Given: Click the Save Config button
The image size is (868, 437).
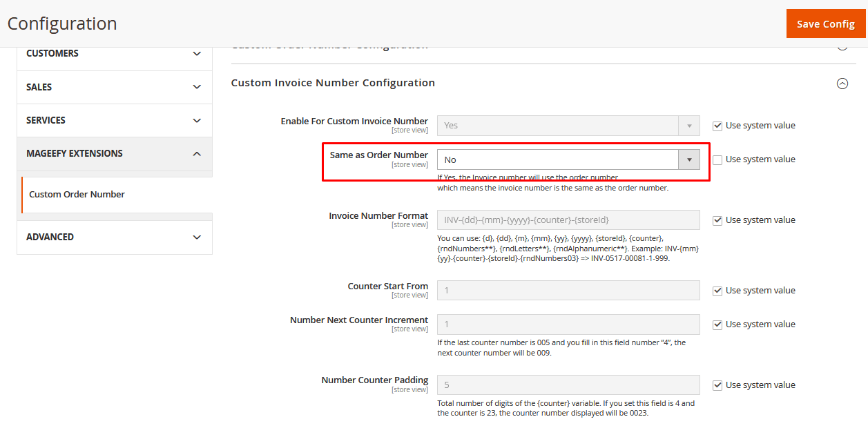Looking at the screenshot, I should click(x=825, y=24).
